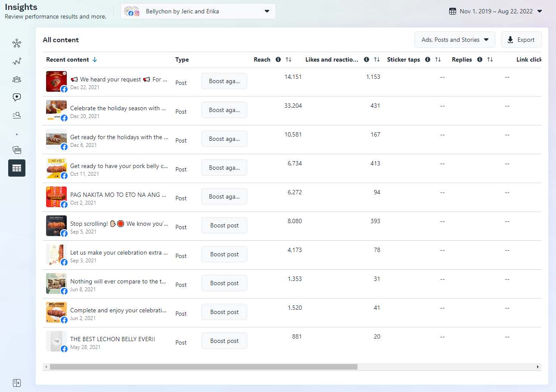Open the Nov 1, 2019 – Aug 22, 2022 date range picker
This screenshot has height=392, width=556.
pyautogui.click(x=496, y=12)
